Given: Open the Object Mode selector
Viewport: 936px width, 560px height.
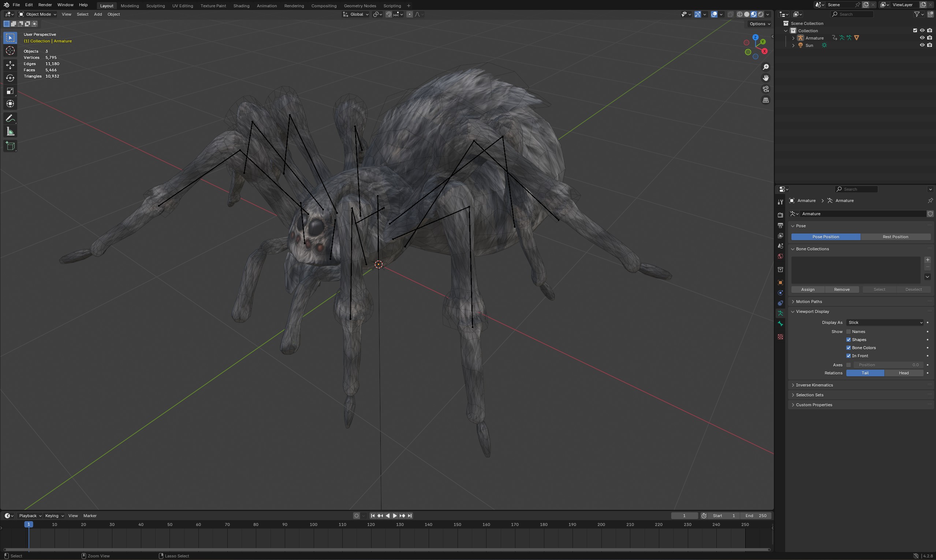Looking at the screenshot, I should pyautogui.click(x=37, y=14).
